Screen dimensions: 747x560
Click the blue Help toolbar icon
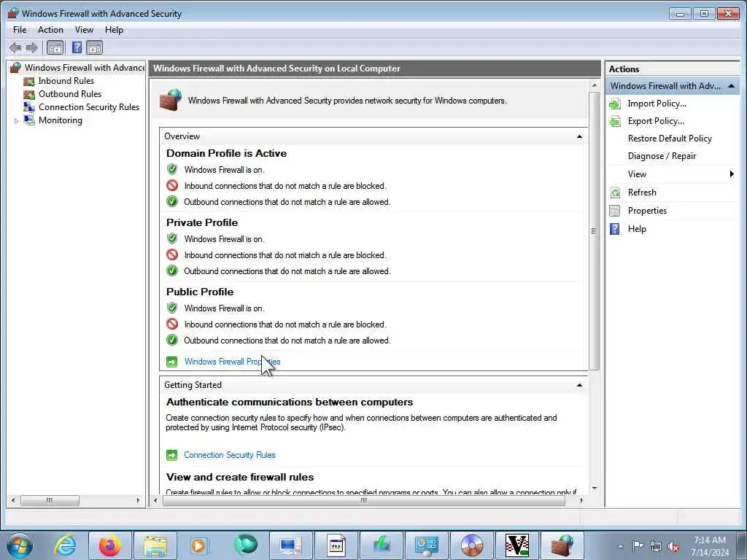point(77,47)
